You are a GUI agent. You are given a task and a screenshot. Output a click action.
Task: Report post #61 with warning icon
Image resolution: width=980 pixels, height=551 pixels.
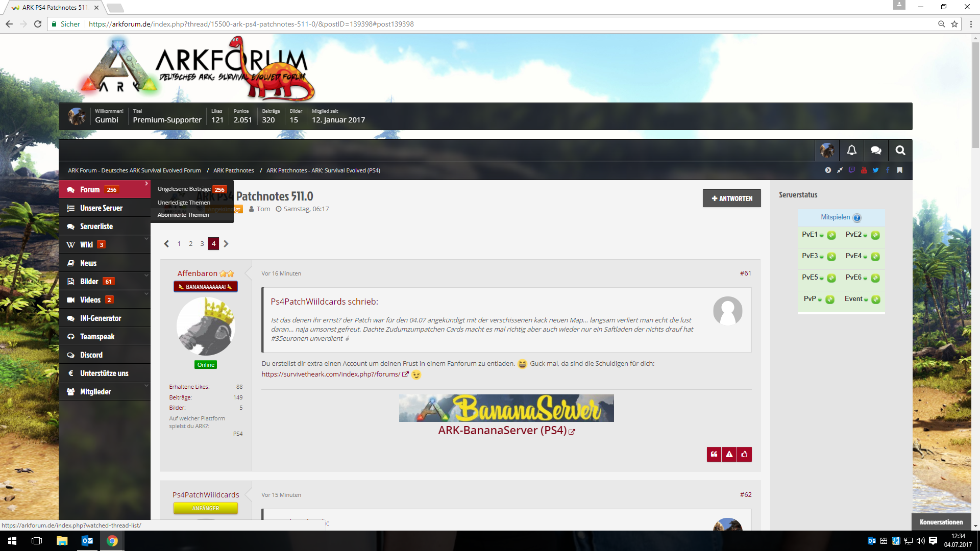(729, 454)
